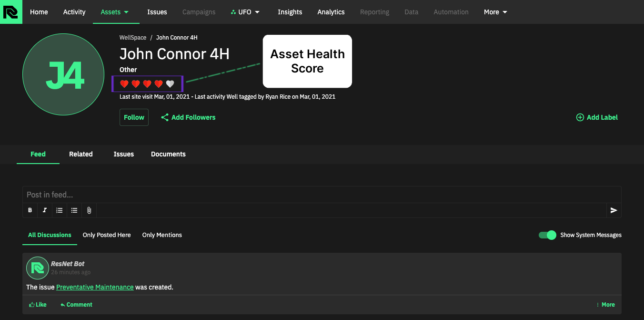Toggle bold formatting in the feed post editor

point(30,210)
